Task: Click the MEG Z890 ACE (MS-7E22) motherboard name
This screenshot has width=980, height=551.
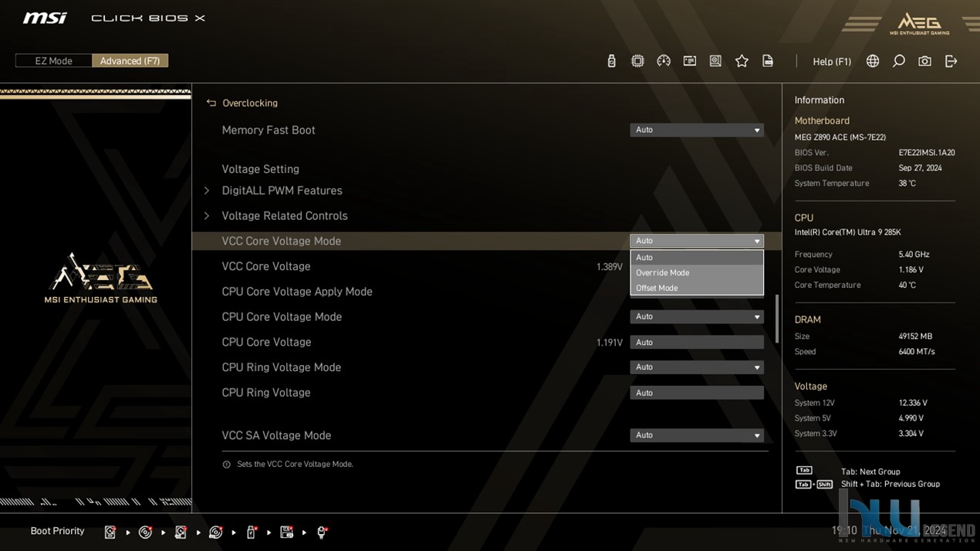Action: [840, 137]
